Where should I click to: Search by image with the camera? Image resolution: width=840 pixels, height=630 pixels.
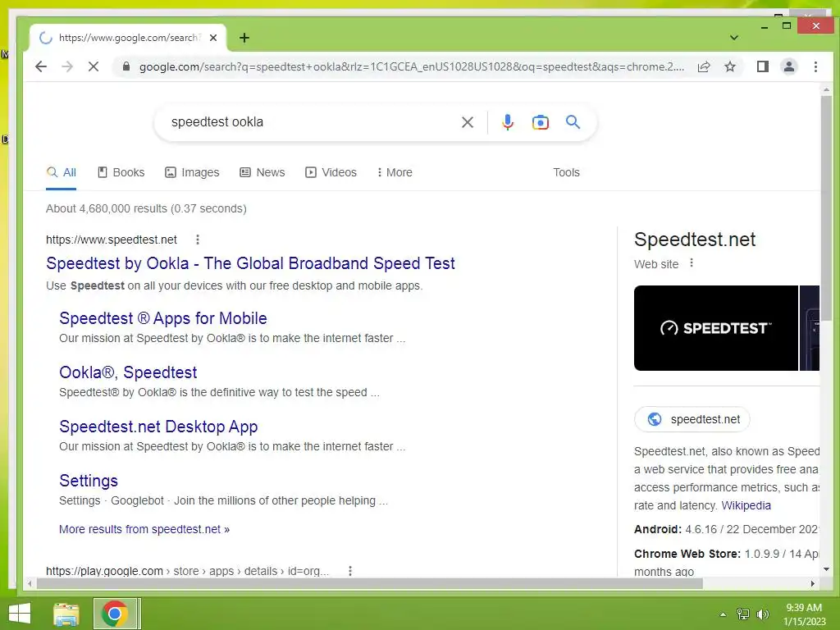point(540,122)
